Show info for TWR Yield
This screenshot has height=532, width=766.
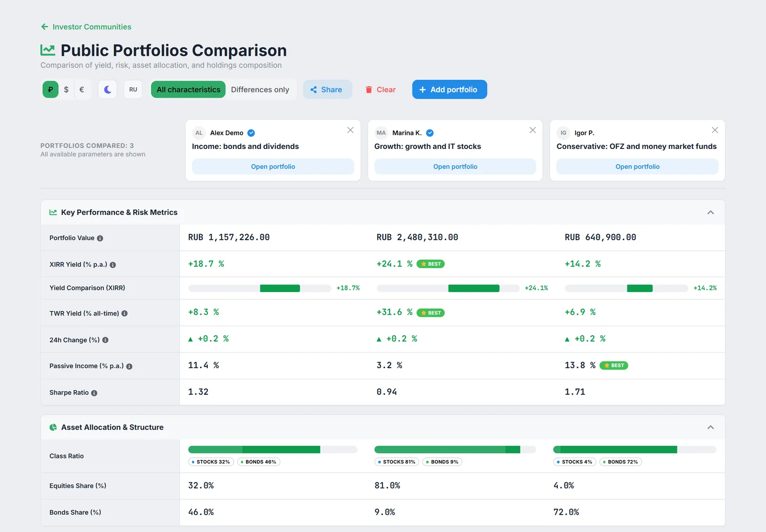(124, 314)
